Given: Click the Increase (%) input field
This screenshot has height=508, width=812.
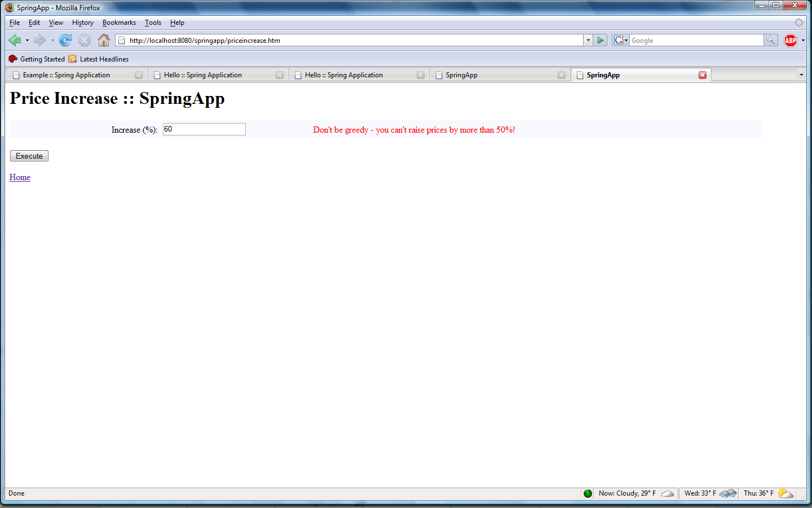Looking at the screenshot, I should tap(204, 129).
